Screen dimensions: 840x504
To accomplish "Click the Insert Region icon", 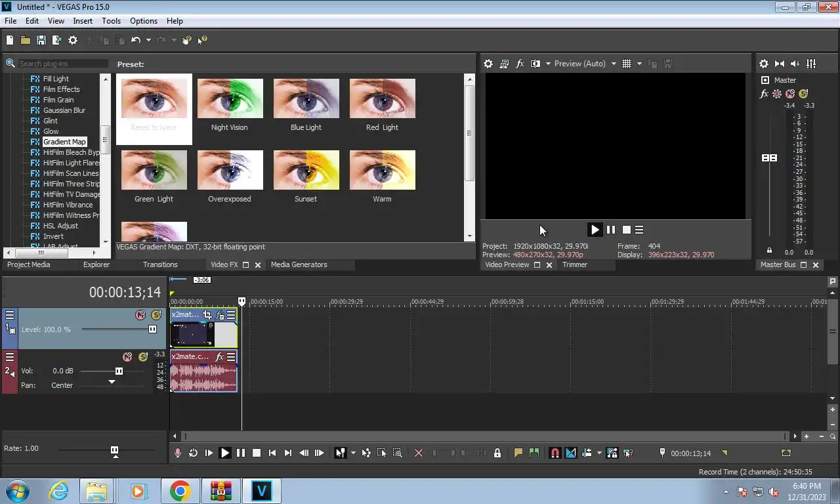I will tap(534, 453).
